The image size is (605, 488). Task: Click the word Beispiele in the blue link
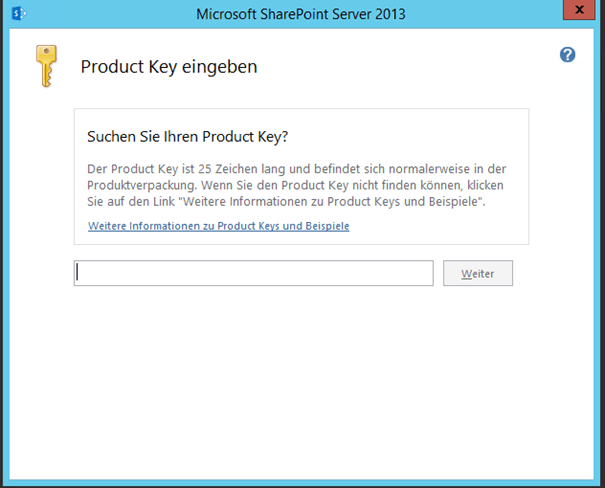[x=323, y=226]
